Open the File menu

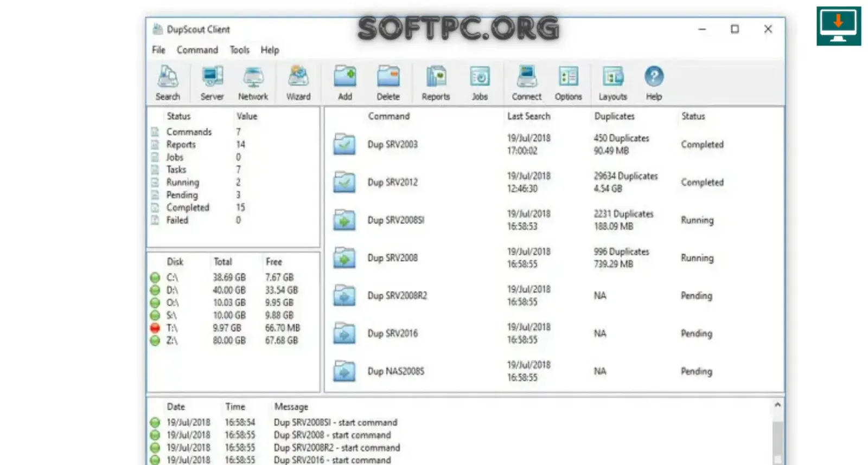coord(159,50)
